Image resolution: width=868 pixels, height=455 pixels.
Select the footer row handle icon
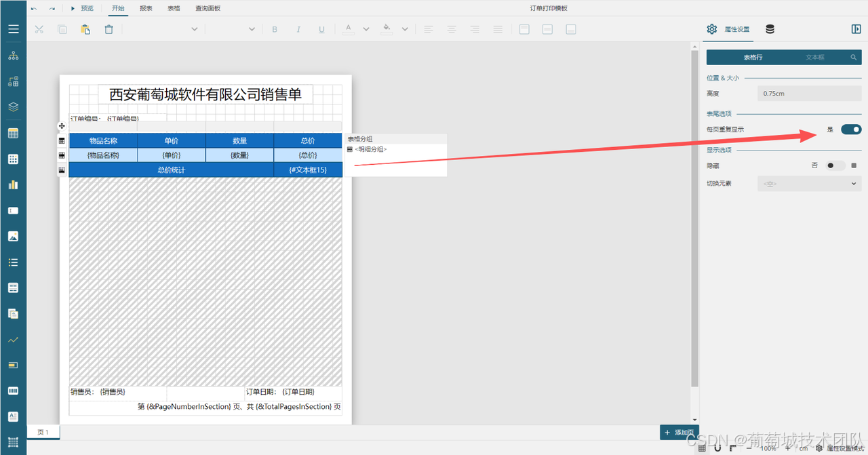62,170
